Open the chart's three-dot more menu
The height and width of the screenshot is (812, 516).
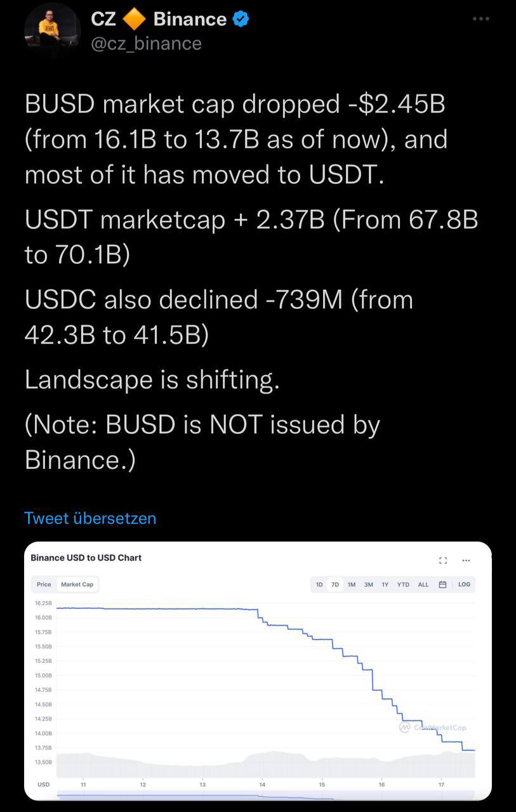[x=466, y=561]
